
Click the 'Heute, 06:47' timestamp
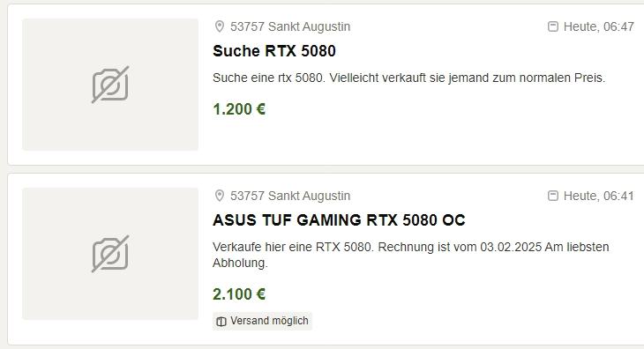[599, 26]
